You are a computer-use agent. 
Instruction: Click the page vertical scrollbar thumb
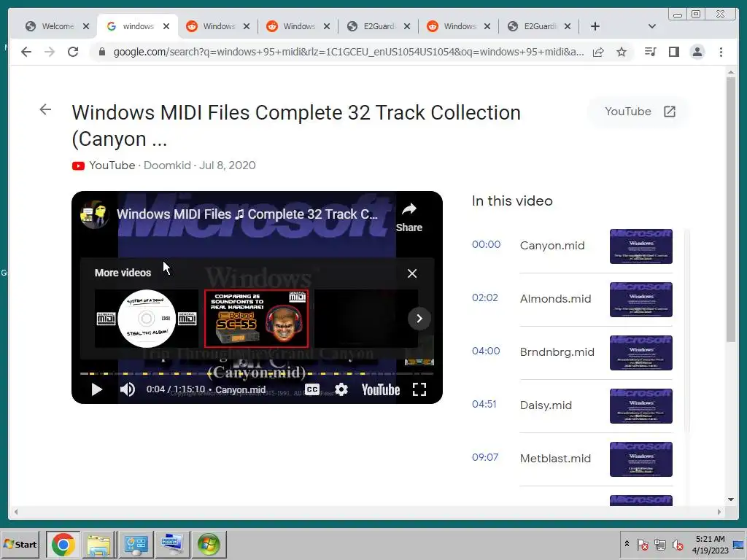(x=731, y=209)
